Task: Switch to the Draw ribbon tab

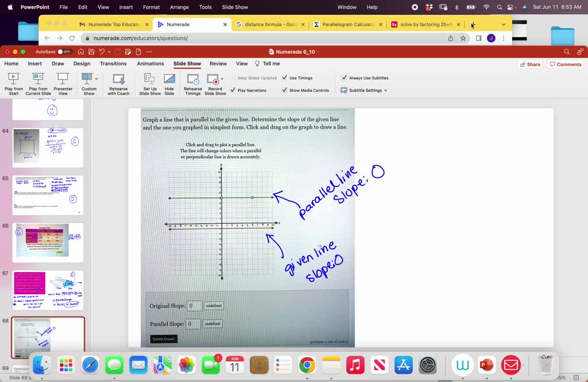Action: [x=58, y=64]
